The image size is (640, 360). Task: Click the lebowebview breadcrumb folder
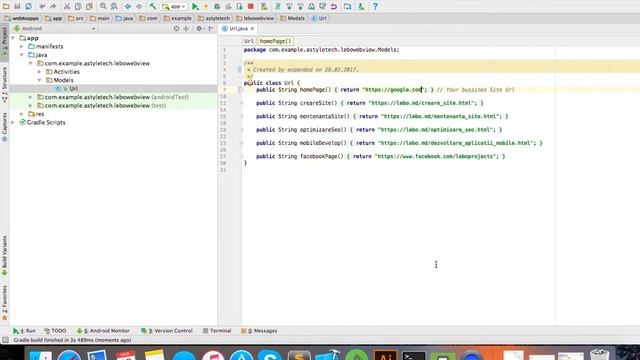coord(255,18)
